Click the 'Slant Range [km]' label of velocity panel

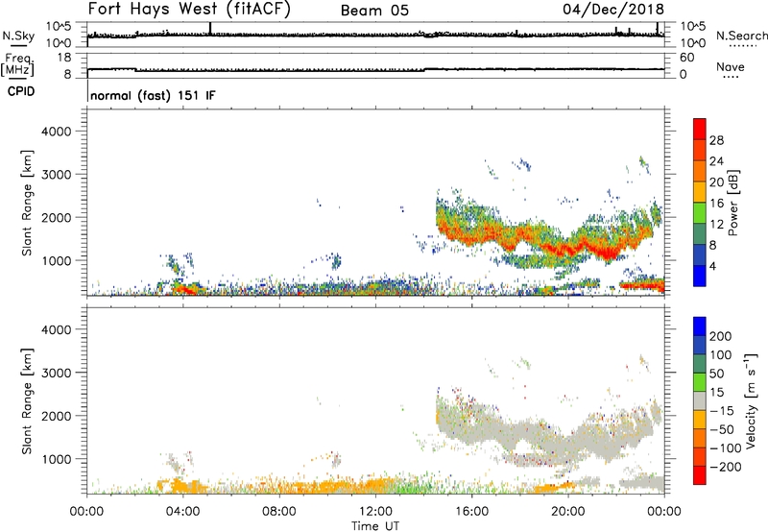click(x=27, y=401)
